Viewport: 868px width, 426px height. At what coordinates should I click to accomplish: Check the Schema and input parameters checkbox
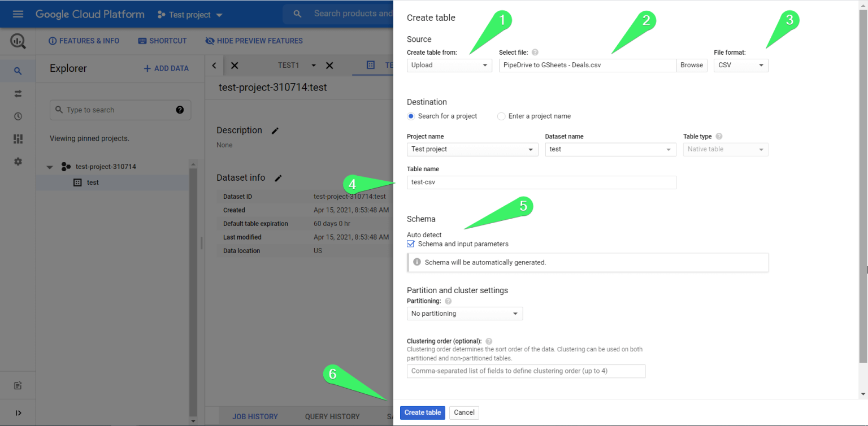tap(410, 244)
